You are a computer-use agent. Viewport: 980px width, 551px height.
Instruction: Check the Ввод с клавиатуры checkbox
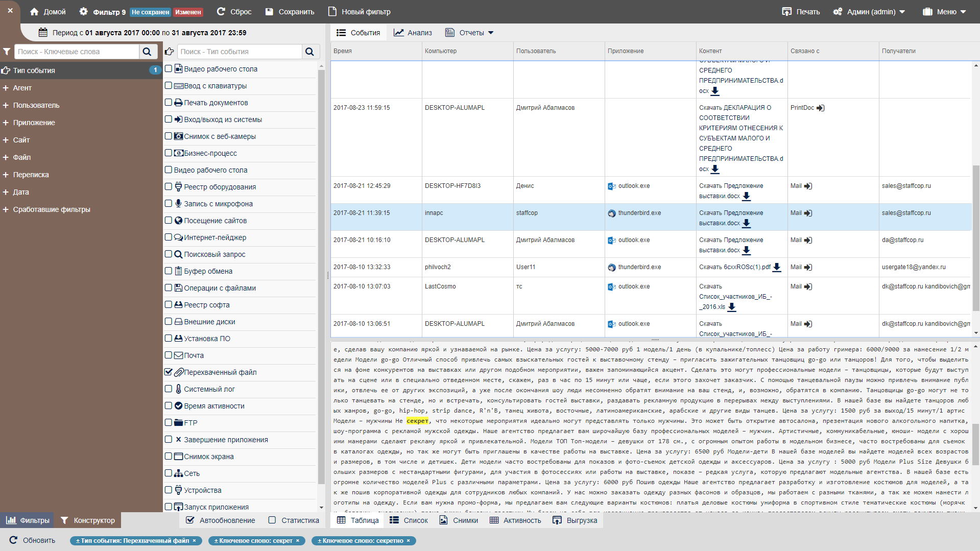coord(168,85)
